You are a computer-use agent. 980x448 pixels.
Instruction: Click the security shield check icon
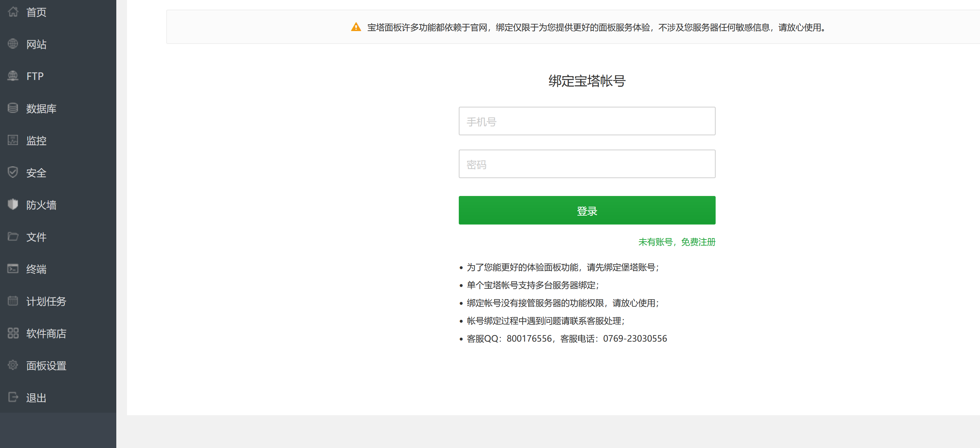tap(13, 172)
